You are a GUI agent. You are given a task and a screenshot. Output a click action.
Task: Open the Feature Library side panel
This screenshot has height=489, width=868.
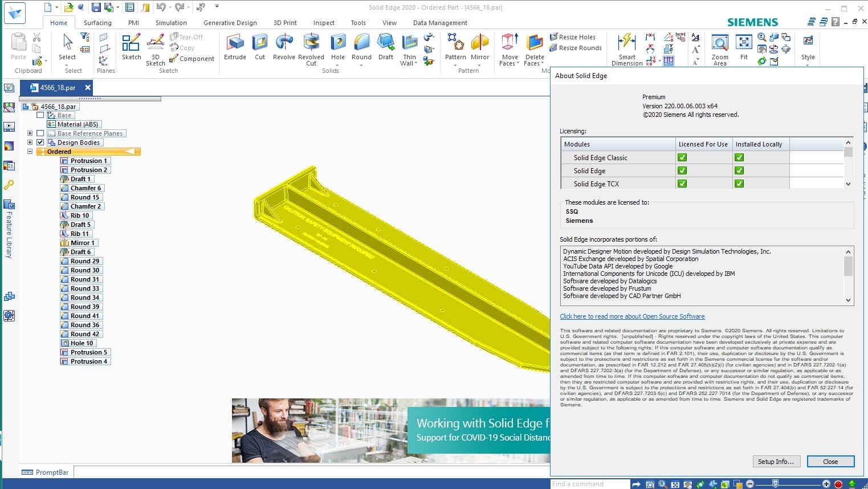[x=9, y=229]
